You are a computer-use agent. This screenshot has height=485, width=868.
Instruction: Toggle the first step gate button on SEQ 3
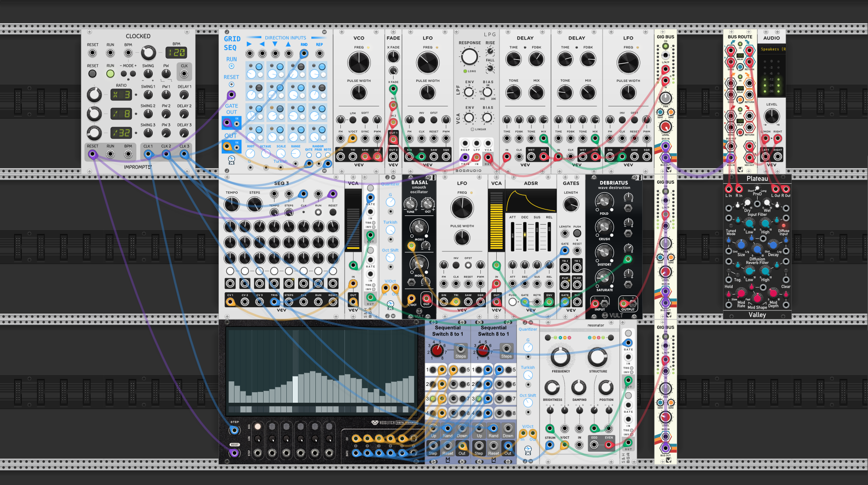click(230, 271)
